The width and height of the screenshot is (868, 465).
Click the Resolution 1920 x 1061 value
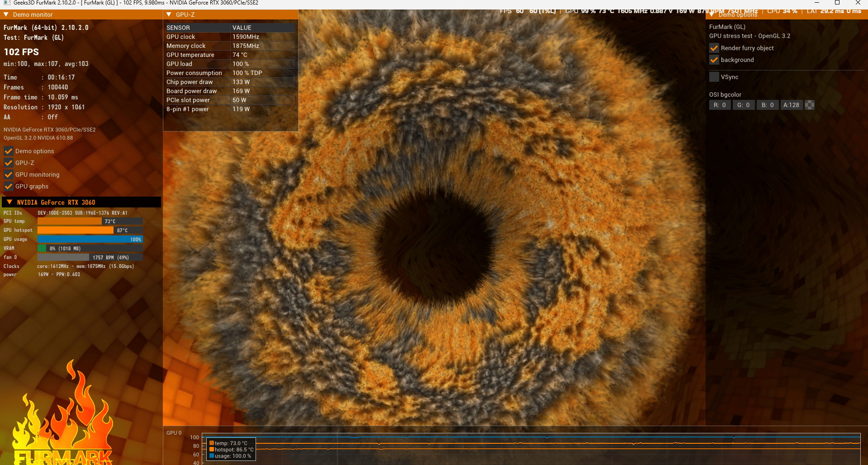66,107
